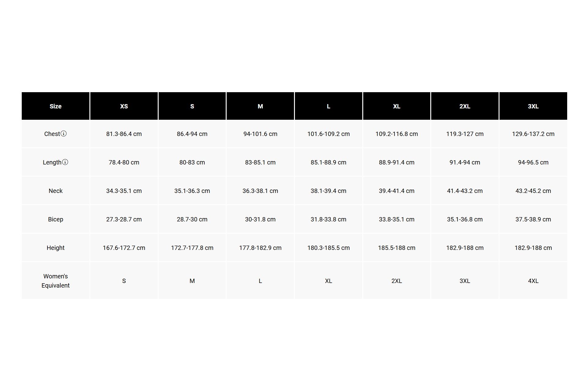Click the 4XL women's equivalent cell
The width and height of the screenshot is (588, 392).
pyautogui.click(x=533, y=281)
